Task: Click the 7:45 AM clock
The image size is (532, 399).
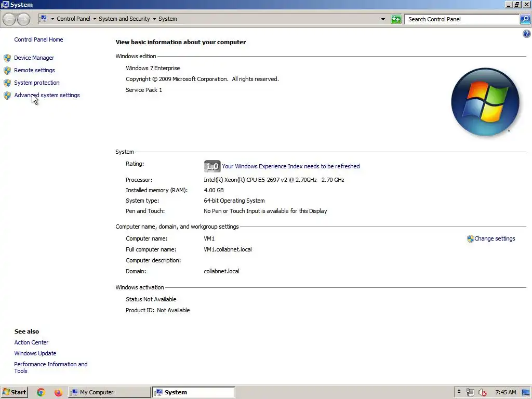Action: [x=506, y=392]
